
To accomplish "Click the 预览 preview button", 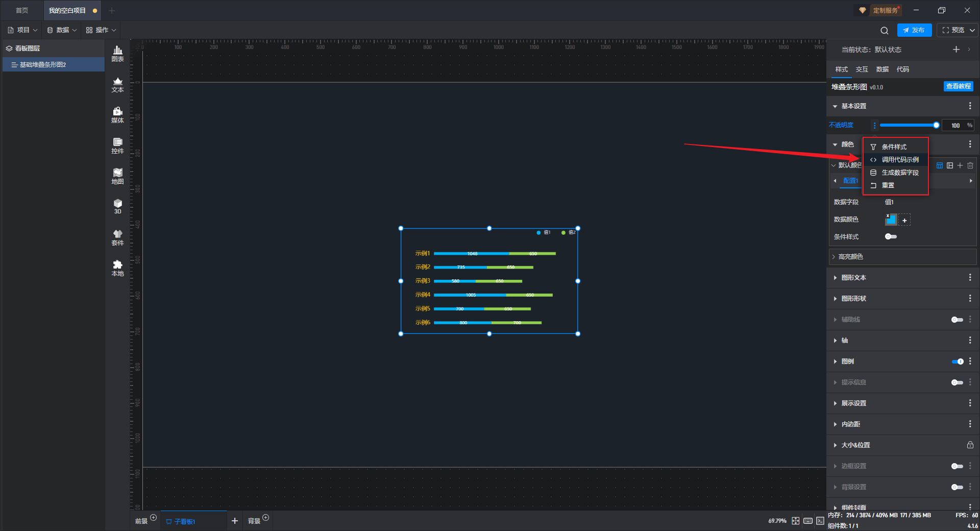I will point(953,30).
